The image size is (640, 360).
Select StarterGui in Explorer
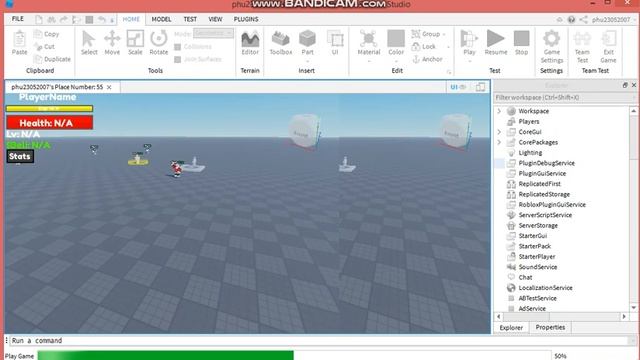coord(532,236)
